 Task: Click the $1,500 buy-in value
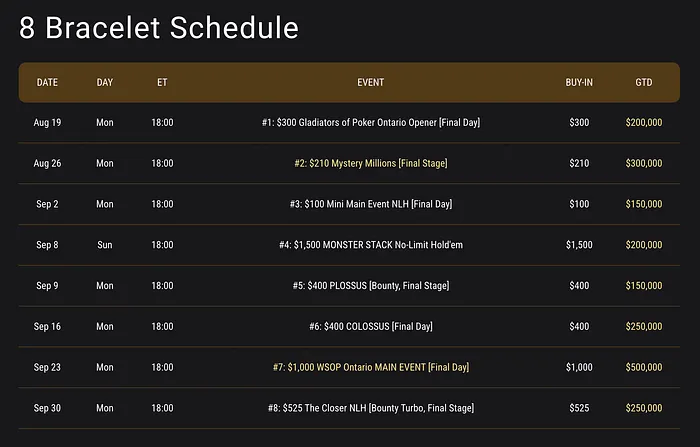[x=579, y=245]
